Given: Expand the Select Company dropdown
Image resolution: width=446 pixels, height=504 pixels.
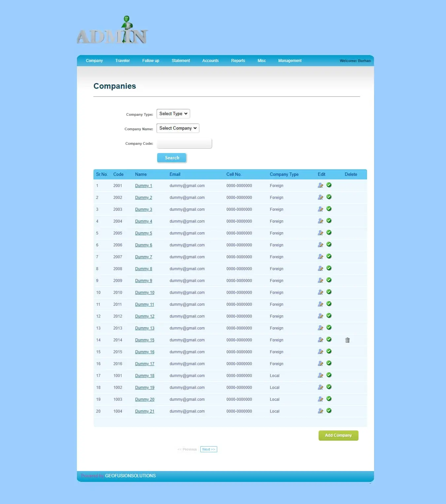Looking at the screenshot, I should tap(178, 128).
